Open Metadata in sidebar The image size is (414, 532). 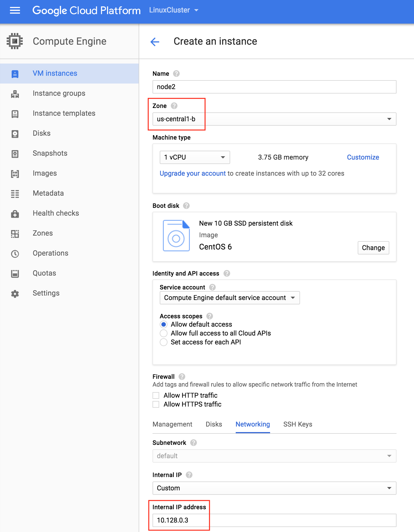(x=69, y=193)
